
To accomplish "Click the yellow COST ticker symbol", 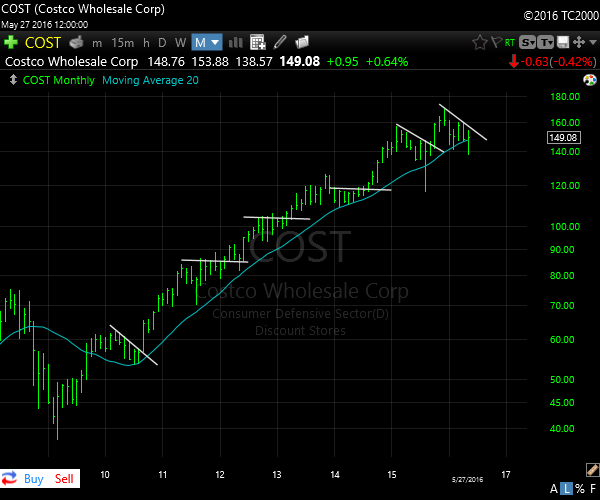I will 43,42.
